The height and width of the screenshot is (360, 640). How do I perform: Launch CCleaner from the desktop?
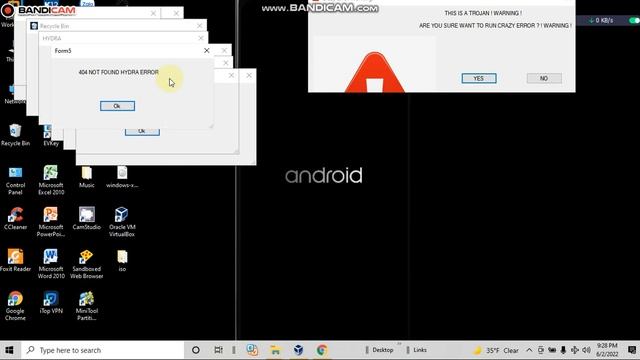click(x=15, y=219)
